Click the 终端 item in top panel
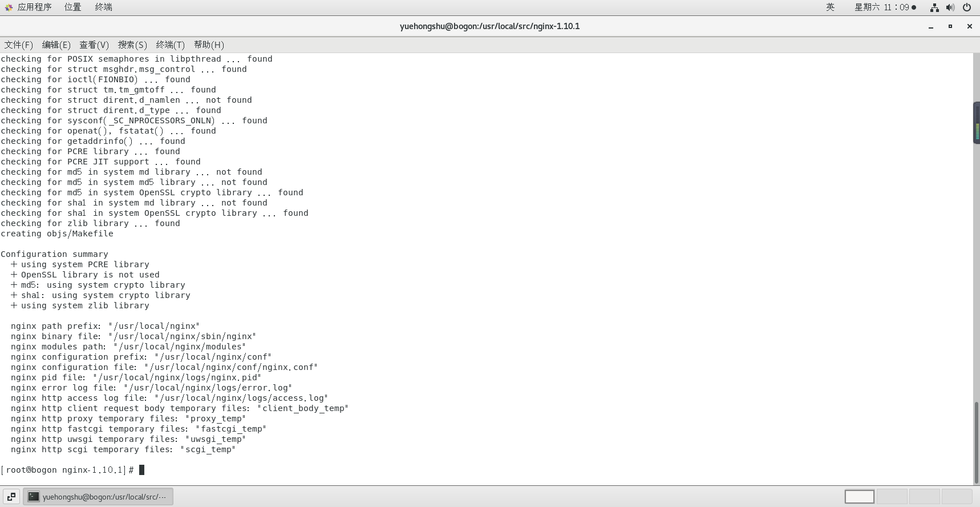 (103, 7)
